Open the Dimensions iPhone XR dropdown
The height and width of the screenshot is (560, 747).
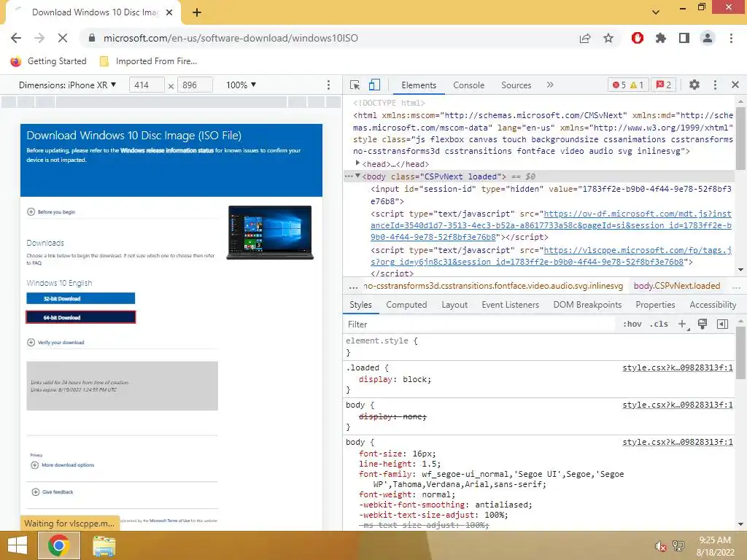pos(67,85)
